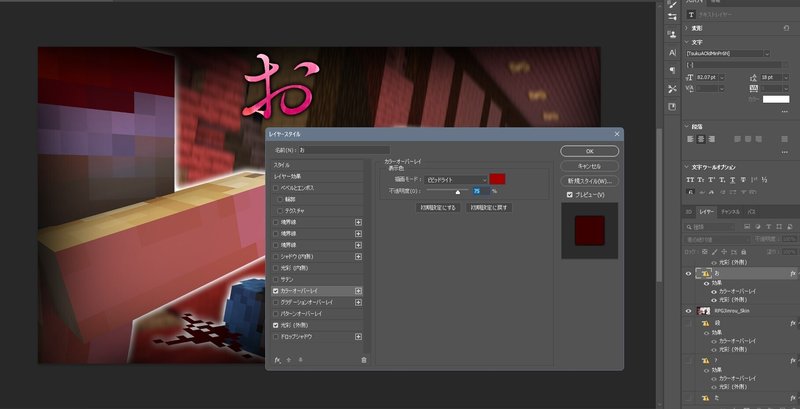Select the レイヤー tab
The height and width of the screenshot is (409, 800).
coord(707,212)
